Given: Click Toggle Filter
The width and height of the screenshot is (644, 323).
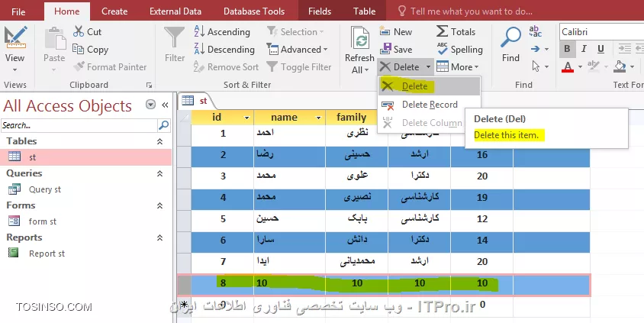Looking at the screenshot, I should 298,67.
